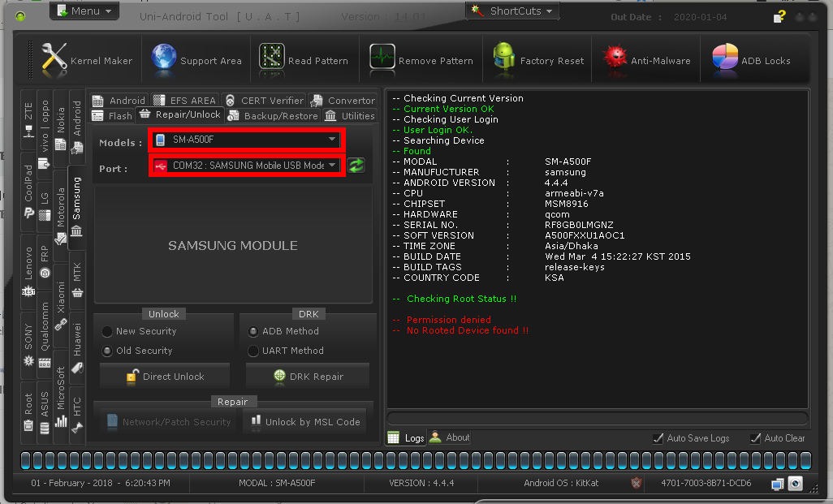Open the MTK sidebar tab
This screenshot has height=504, width=833.
point(77,280)
